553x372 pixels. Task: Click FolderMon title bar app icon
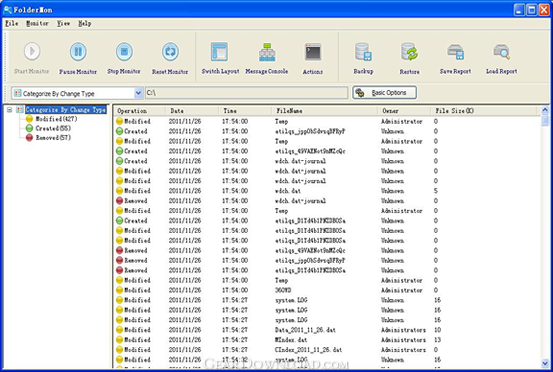click(x=7, y=10)
